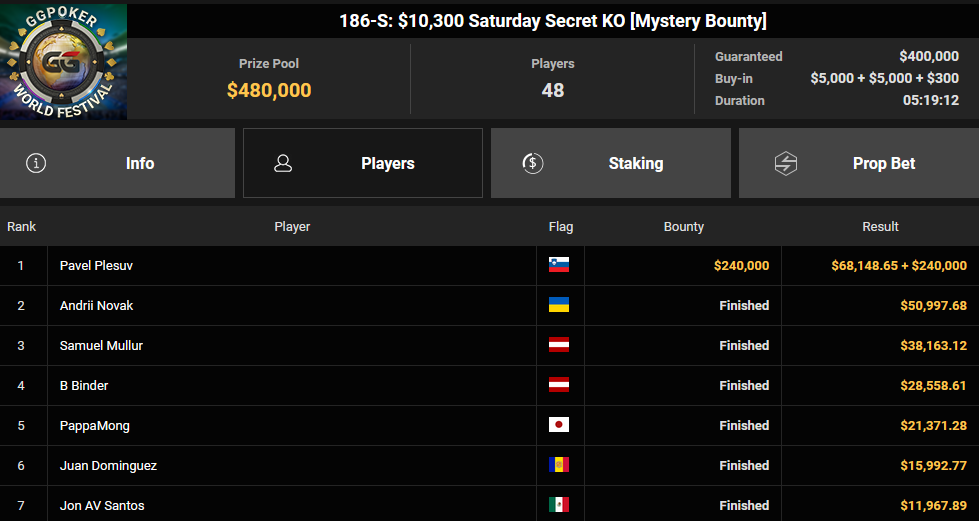Screen dimensions: 979x521
Task: Click PappaMong's Japan flag icon
Action: (559, 425)
